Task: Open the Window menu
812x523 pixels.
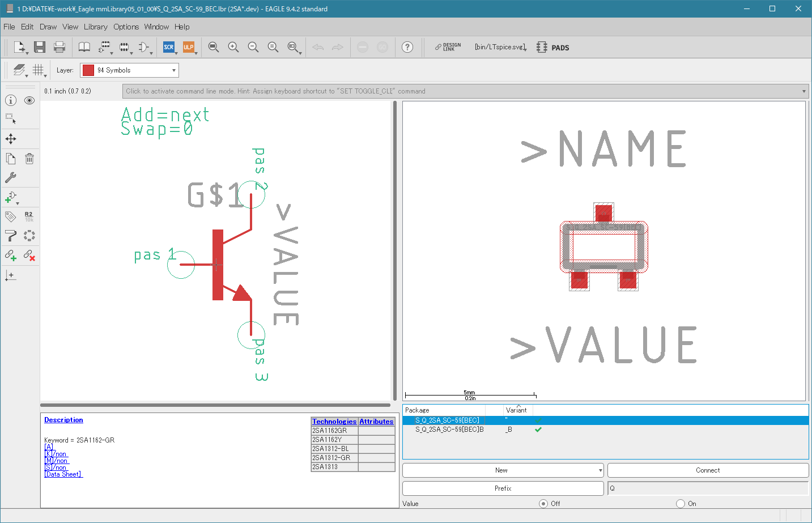Action: (x=156, y=27)
